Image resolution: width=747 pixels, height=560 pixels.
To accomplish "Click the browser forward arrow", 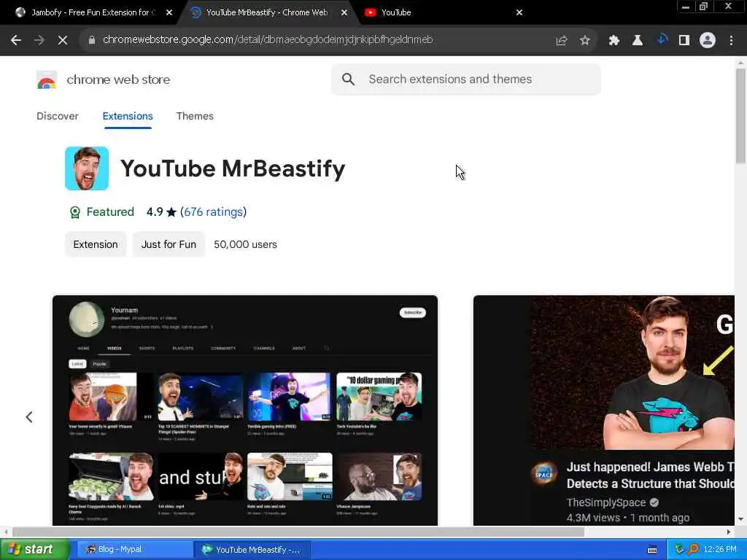I will [39, 41].
